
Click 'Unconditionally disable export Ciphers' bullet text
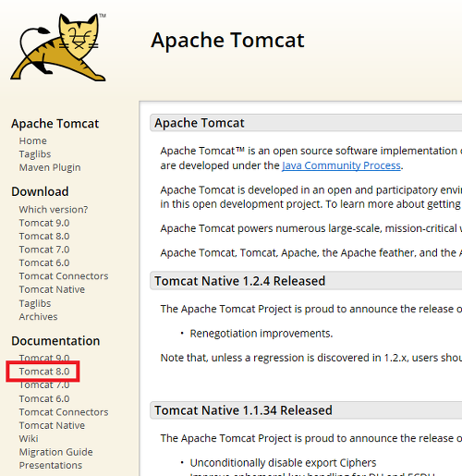coord(283,463)
